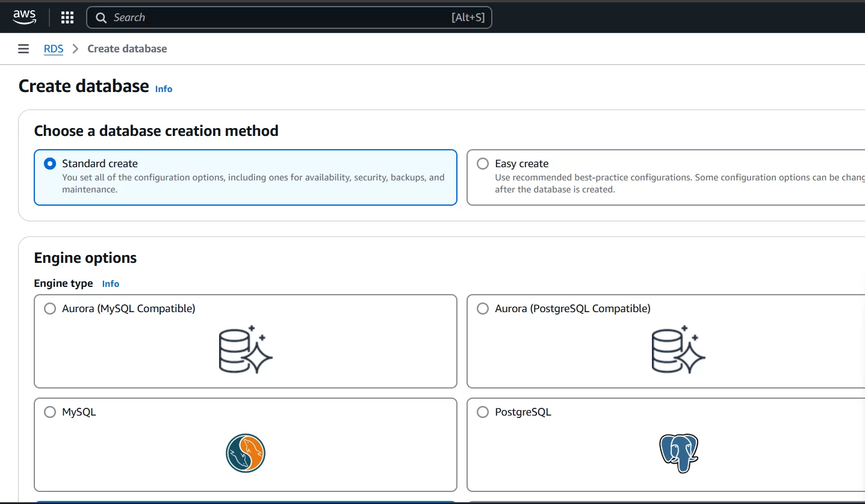Open Info link beside Engine type
865x504 pixels.
pyautogui.click(x=111, y=283)
